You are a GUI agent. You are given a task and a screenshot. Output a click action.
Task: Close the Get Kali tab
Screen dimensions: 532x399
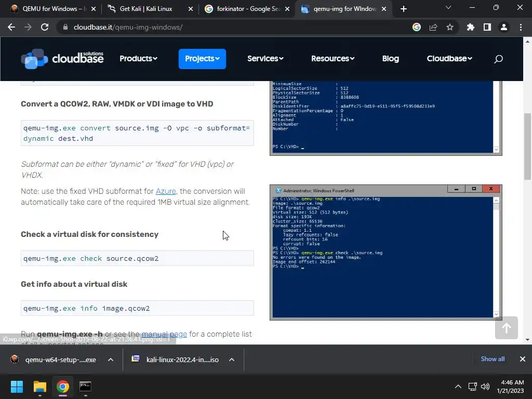191,9
